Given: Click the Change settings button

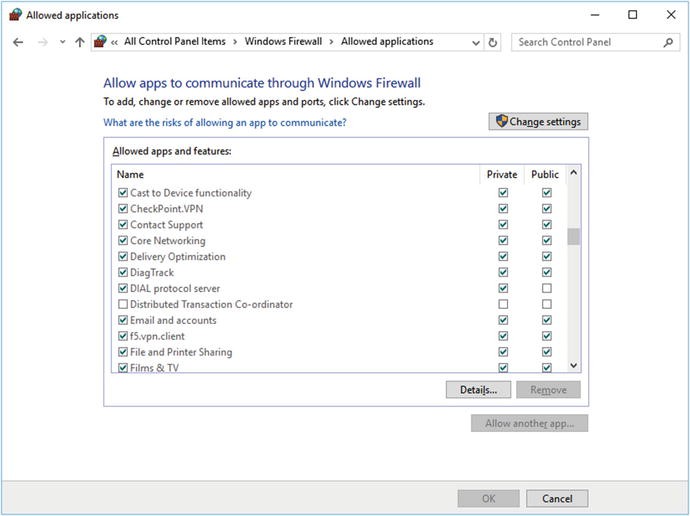Looking at the screenshot, I should (538, 121).
